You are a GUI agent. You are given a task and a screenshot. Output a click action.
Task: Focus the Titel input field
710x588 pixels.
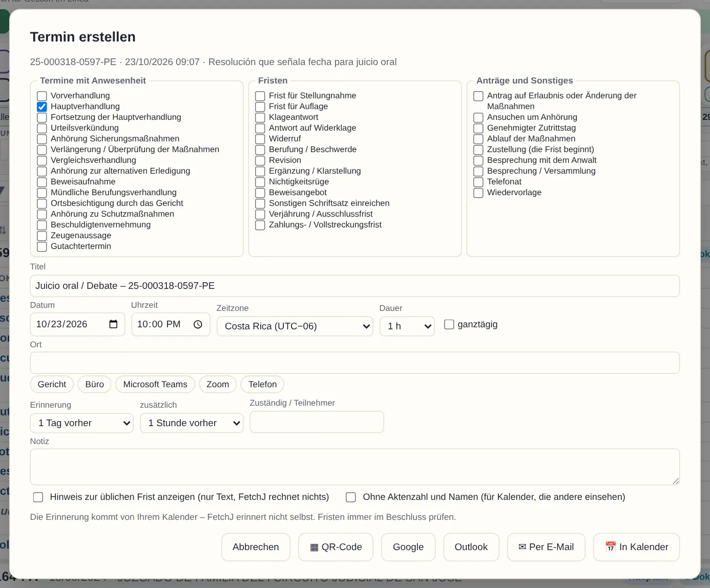pyautogui.click(x=355, y=286)
